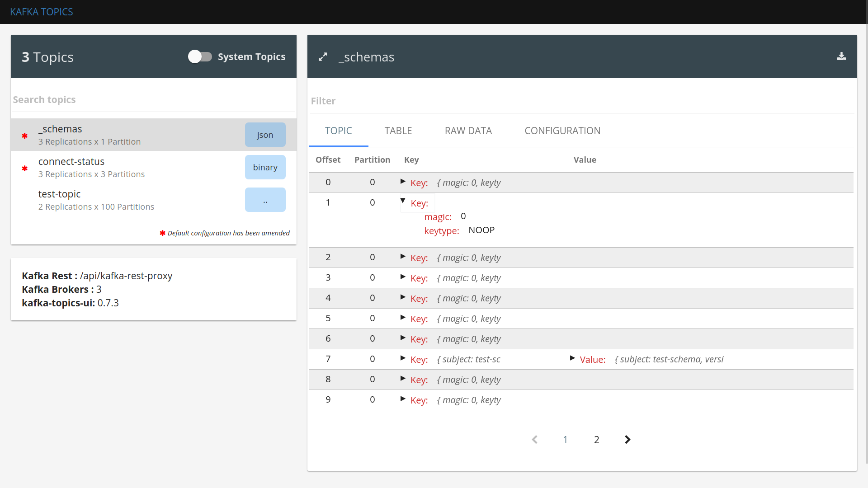The image size is (868, 488).
Task: Click the Key column header
Action: point(411,160)
